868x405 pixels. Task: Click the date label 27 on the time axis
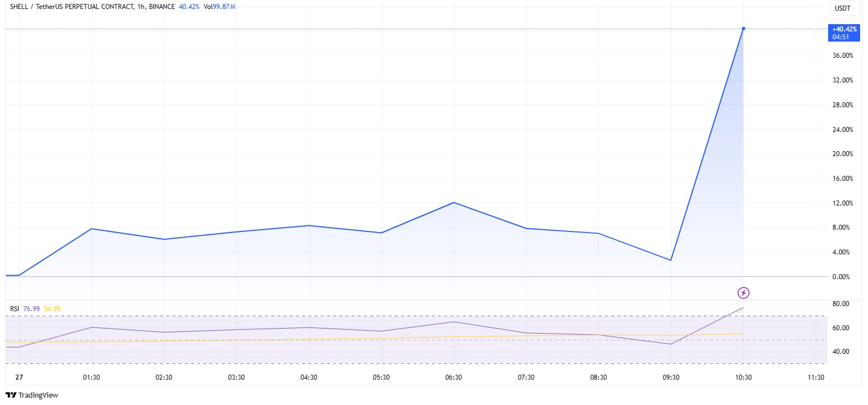pyautogui.click(x=19, y=377)
